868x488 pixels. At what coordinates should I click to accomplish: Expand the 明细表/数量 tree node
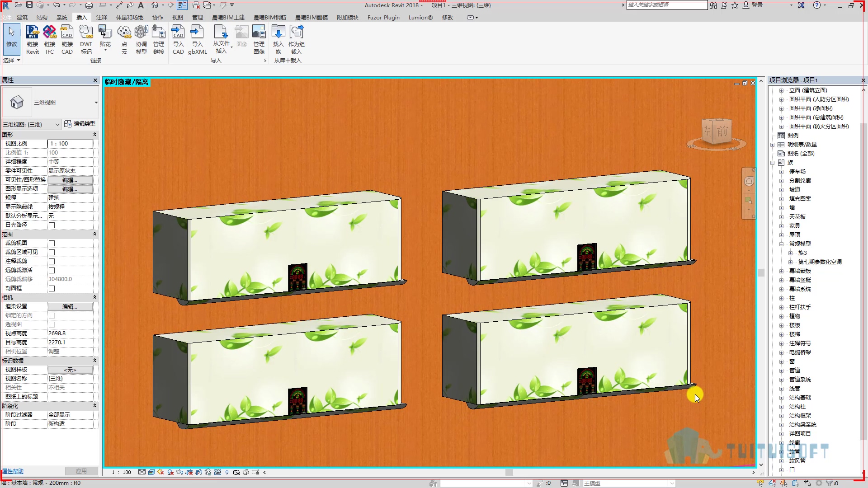click(x=773, y=145)
